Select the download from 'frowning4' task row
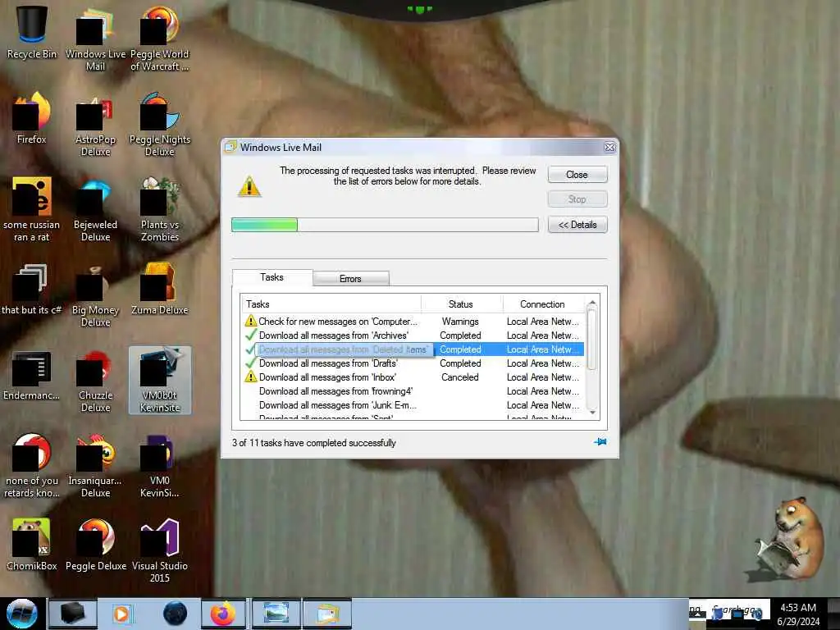 tap(413, 391)
